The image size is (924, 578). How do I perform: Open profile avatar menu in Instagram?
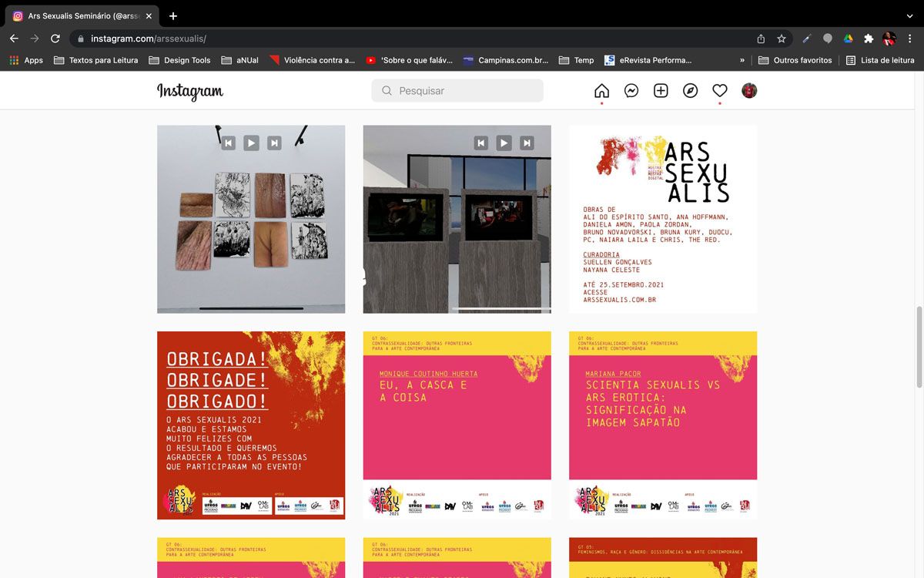point(749,91)
